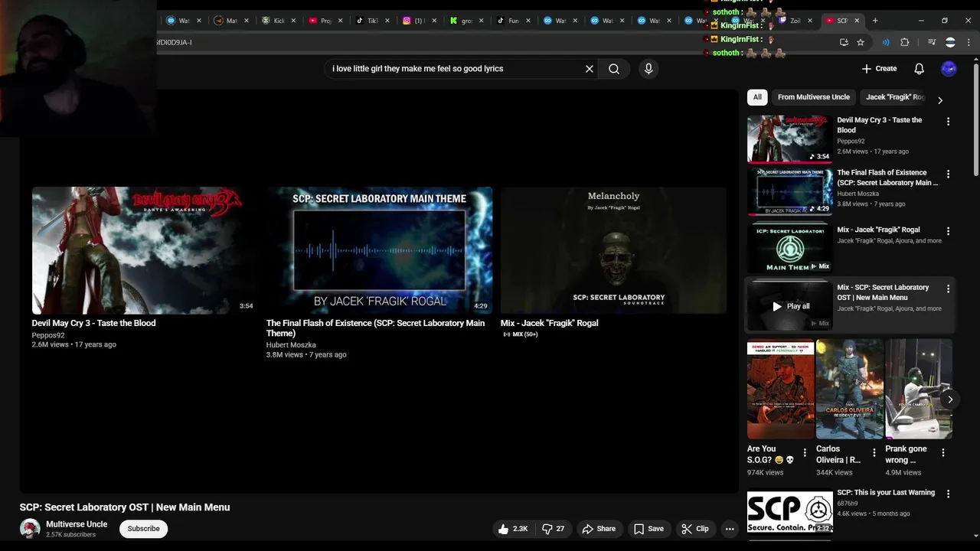Close the SCP YouTube tab
This screenshot has height=551, width=980.
click(x=857, y=21)
